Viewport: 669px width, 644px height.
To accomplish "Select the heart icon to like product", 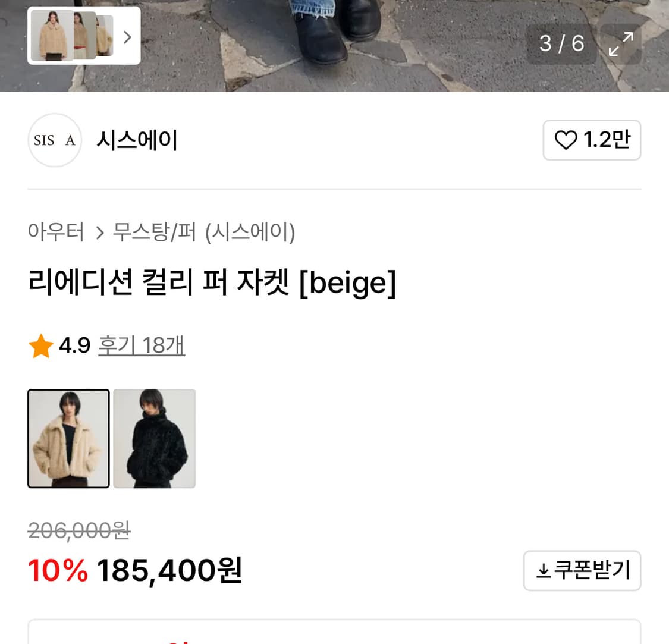I will pyautogui.click(x=565, y=140).
